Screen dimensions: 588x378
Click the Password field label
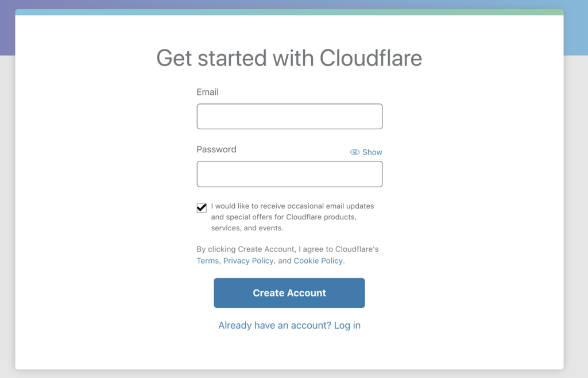[216, 149]
